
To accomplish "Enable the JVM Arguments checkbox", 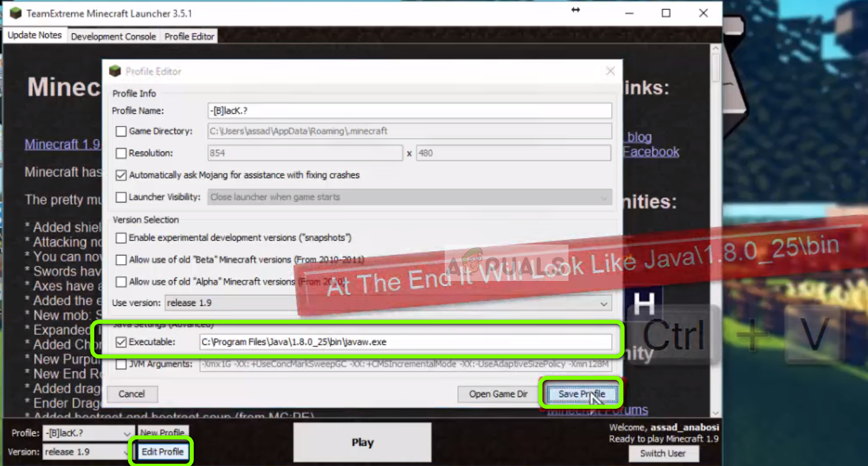I will point(121,364).
